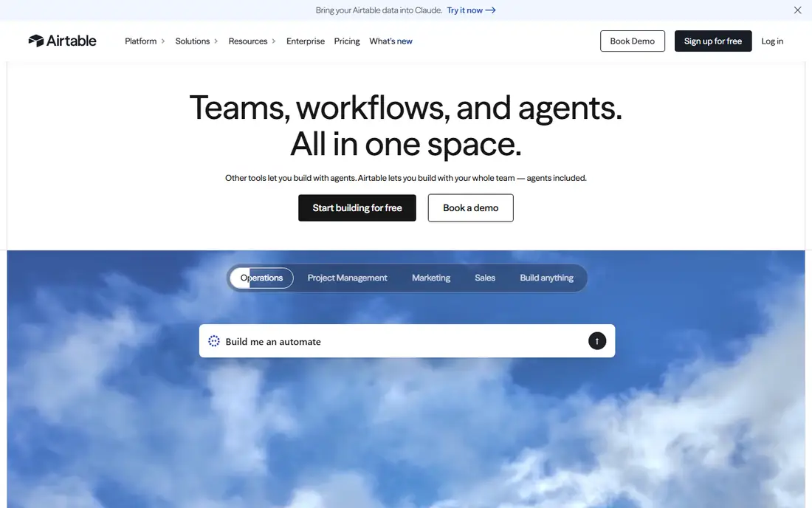The image size is (812, 508).
Task: Expand the Platform menu
Action: pos(145,41)
